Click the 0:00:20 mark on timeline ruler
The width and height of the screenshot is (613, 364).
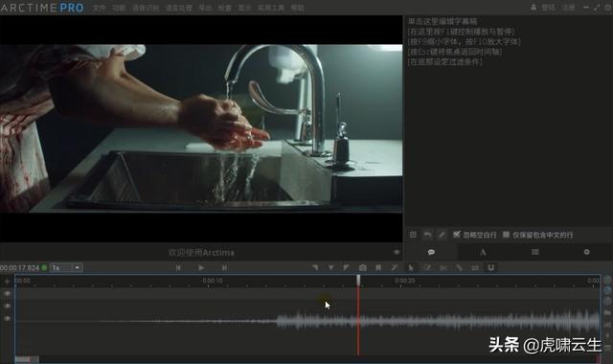click(x=404, y=281)
